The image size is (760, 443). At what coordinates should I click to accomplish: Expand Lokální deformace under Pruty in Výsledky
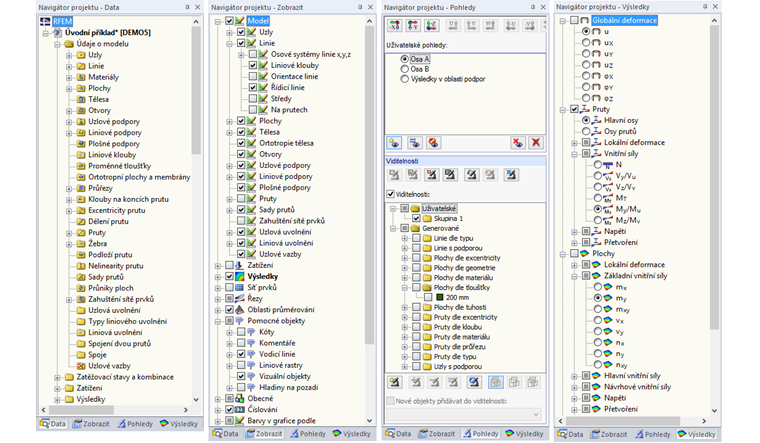[x=574, y=142]
